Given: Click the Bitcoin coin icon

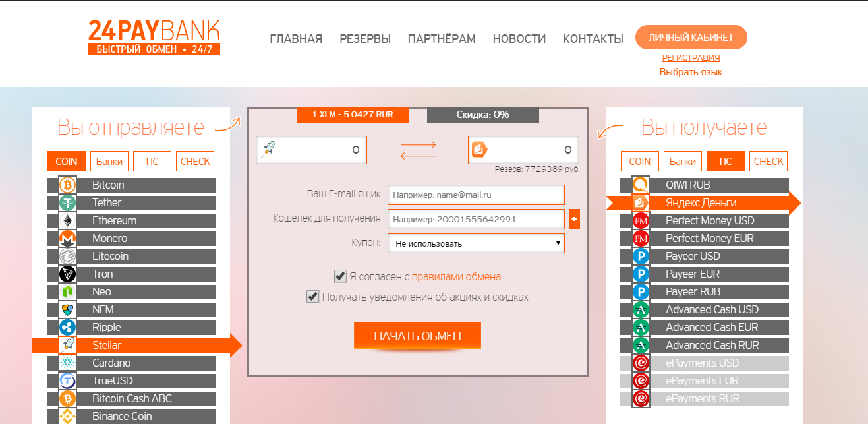Looking at the screenshot, I should 67,185.
